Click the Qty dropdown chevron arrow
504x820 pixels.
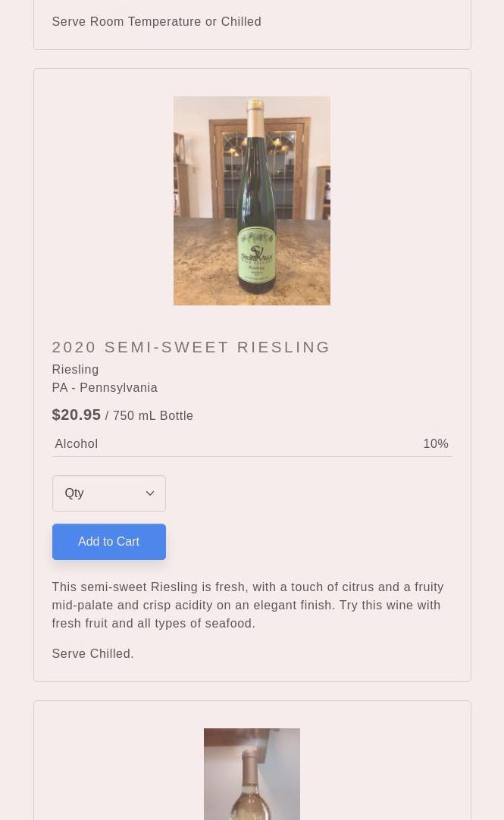[150, 493]
